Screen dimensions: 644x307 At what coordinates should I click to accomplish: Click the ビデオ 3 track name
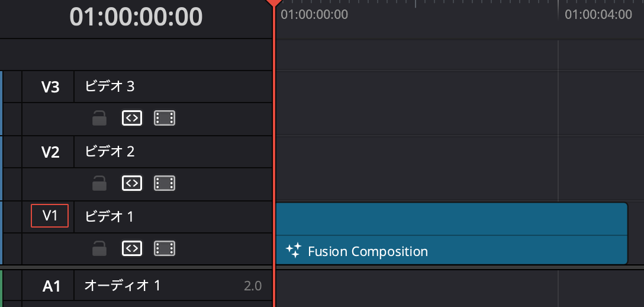110,87
